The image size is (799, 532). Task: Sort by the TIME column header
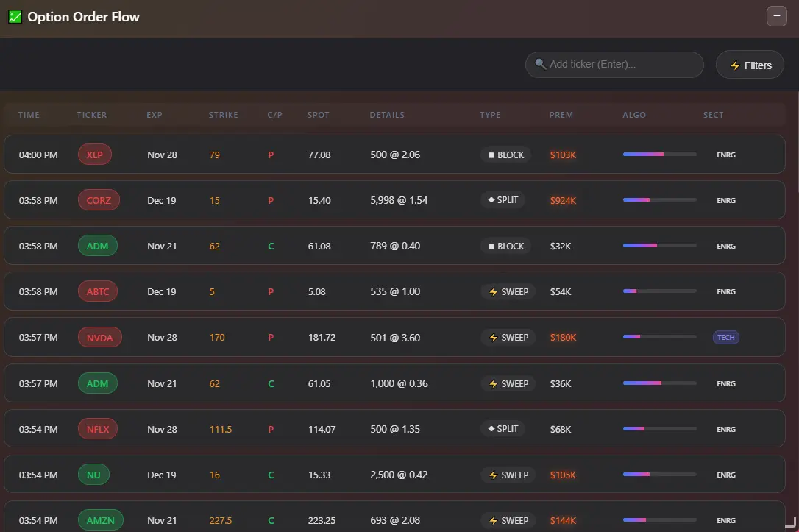[29, 115]
